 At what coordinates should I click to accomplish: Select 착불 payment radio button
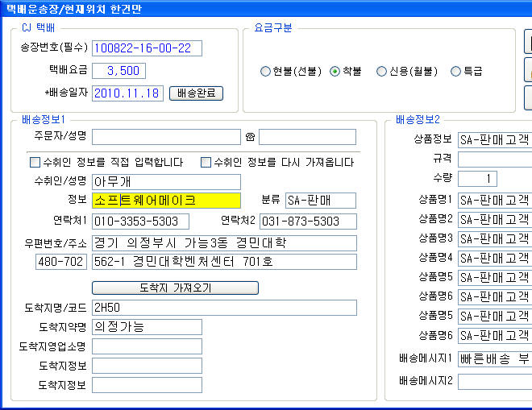335,71
